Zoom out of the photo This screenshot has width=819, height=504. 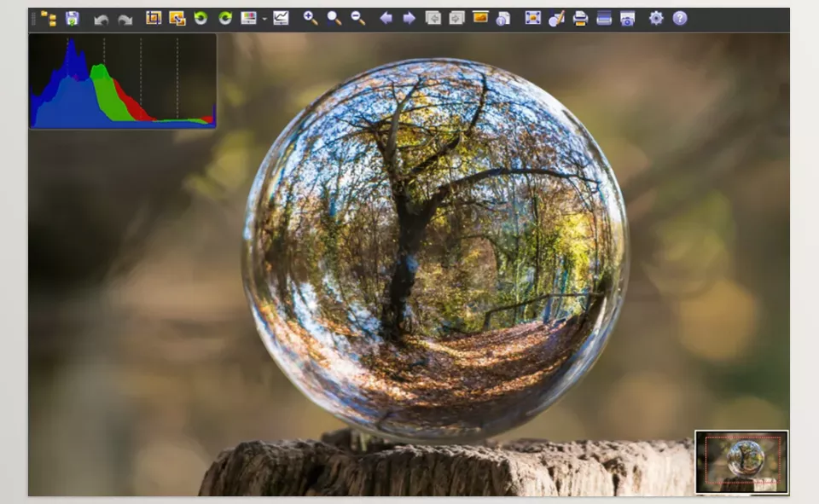pyautogui.click(x=354, y=16)
